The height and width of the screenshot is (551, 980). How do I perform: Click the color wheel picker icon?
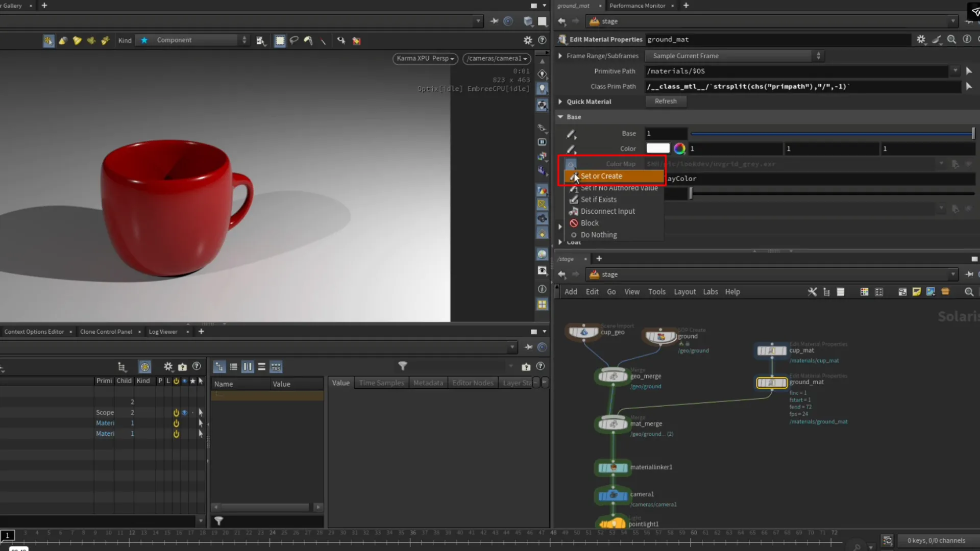(679, 148)
